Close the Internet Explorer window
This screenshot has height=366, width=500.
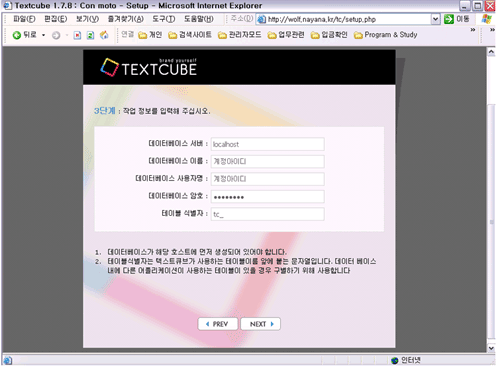point(490,6)
